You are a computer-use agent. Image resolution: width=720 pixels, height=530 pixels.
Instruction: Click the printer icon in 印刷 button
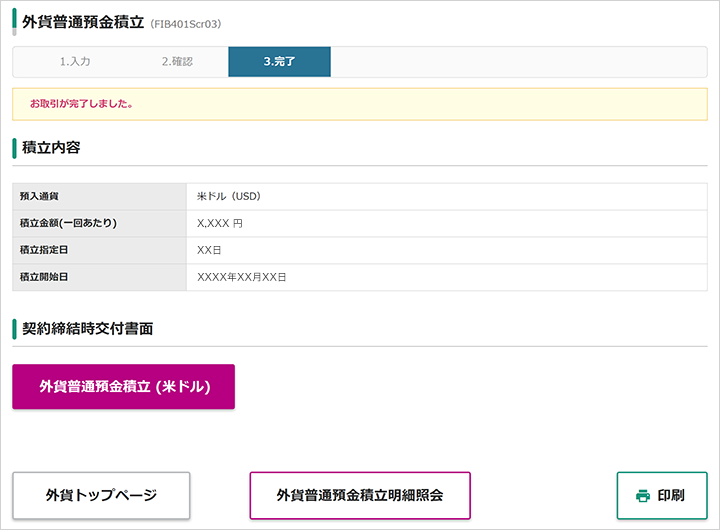click(643, 496)
